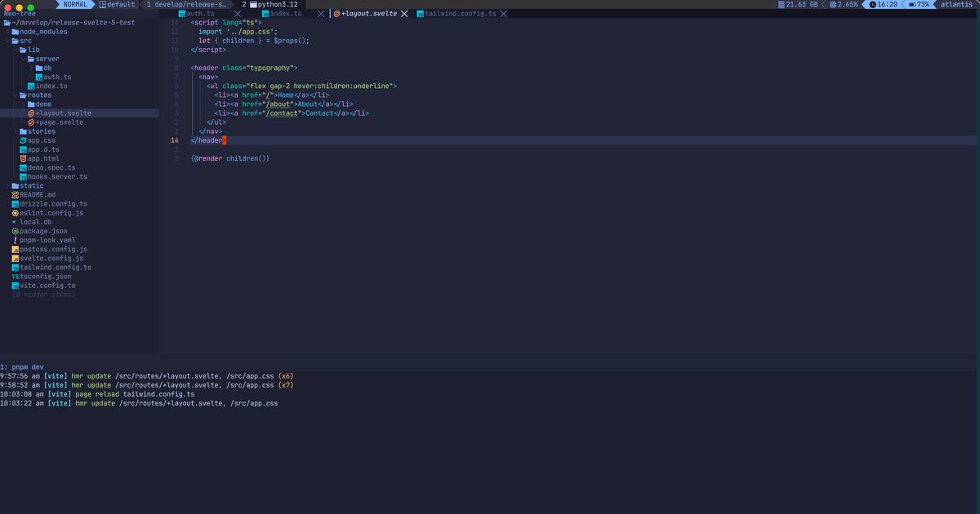The image size is (980, 514).
Task: Click current line number 14 in the gutter
Action: pyautogui.click(x=174, y=140)
